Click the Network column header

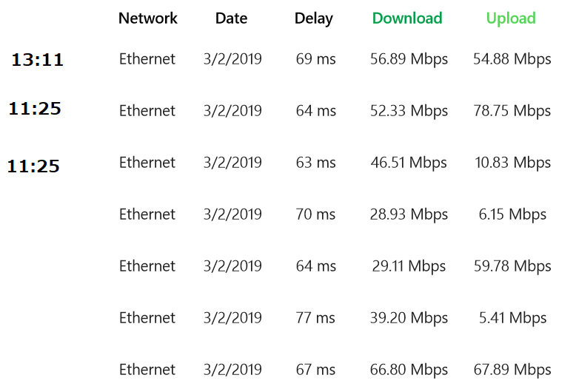point(148,18)
